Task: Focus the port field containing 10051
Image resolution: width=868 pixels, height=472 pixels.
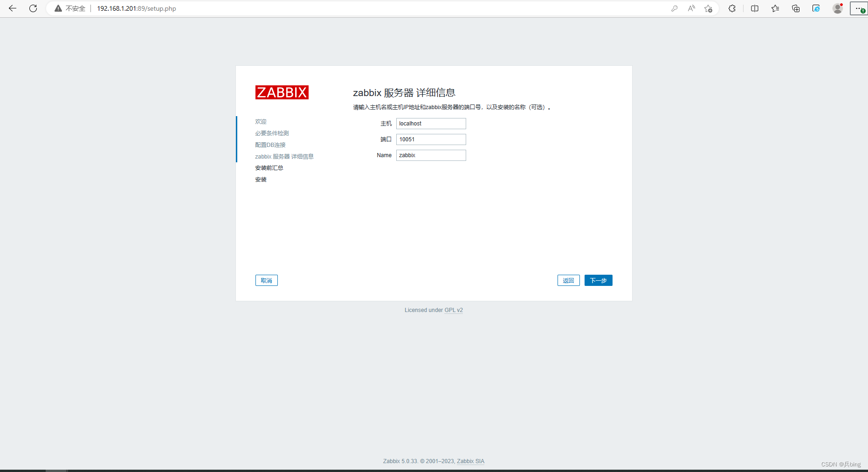Action: pos(431,139)
